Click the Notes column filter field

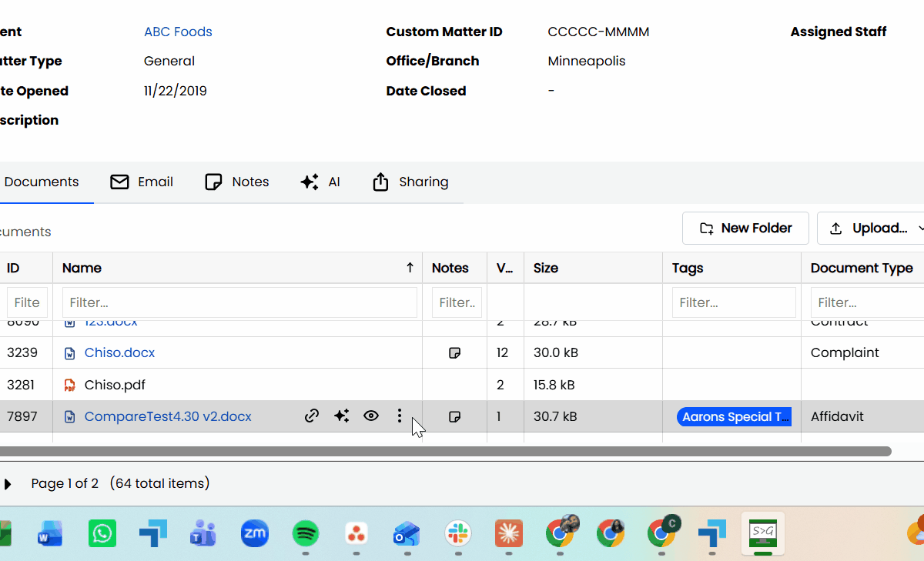457,302
